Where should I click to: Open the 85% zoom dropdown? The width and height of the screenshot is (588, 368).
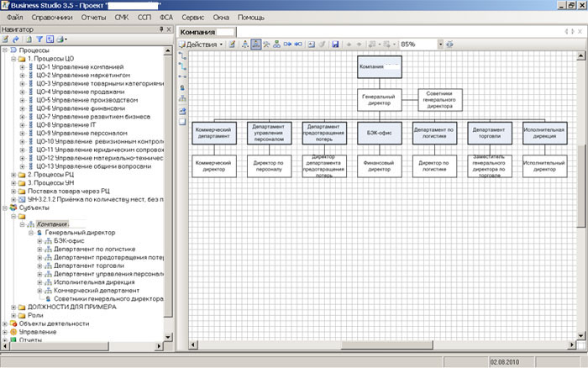[x=439, y=44]
